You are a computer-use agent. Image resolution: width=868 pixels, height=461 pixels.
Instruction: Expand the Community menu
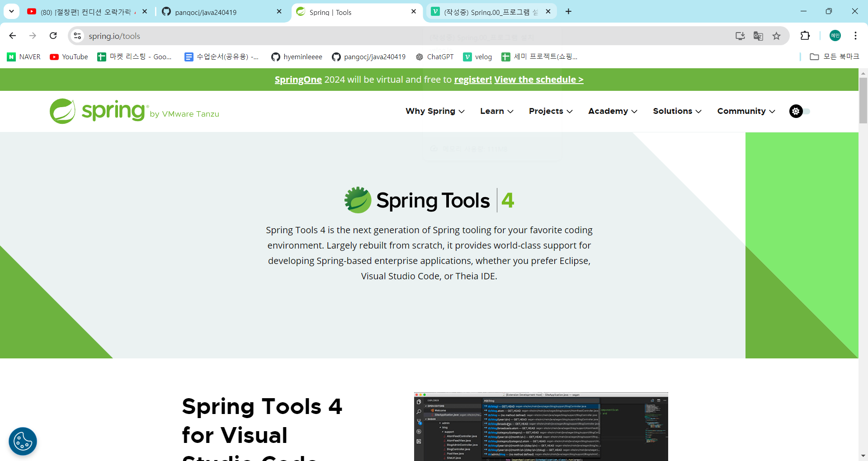[x=746, y=111]
